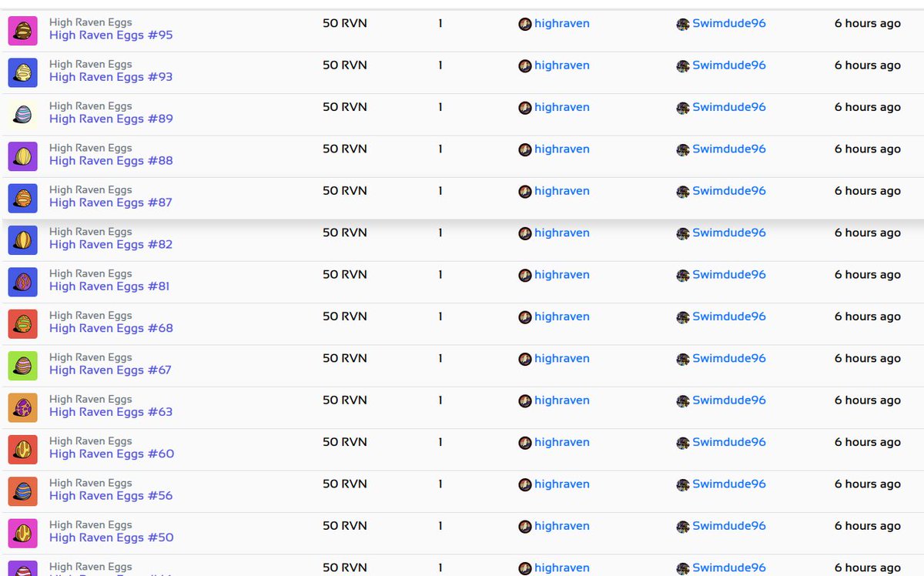Screen dimensions: 924x576
Task: Open Swimdude96 buyer profile in #95 row
Action: tap(729, 23)
